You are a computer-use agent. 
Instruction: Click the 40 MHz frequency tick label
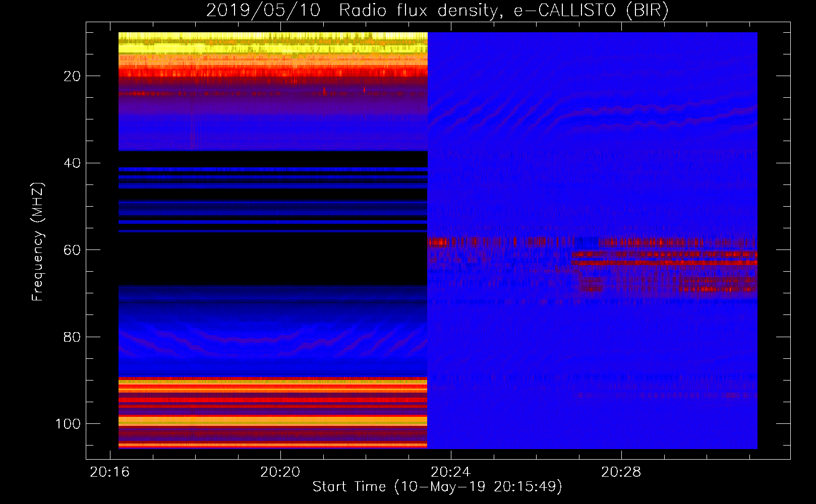[x=72, y=163]
